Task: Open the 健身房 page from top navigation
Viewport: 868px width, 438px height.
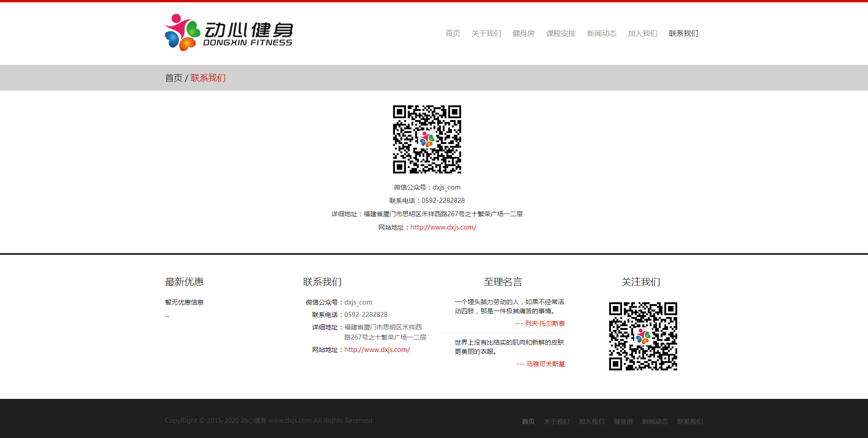Action: point(524,33)
